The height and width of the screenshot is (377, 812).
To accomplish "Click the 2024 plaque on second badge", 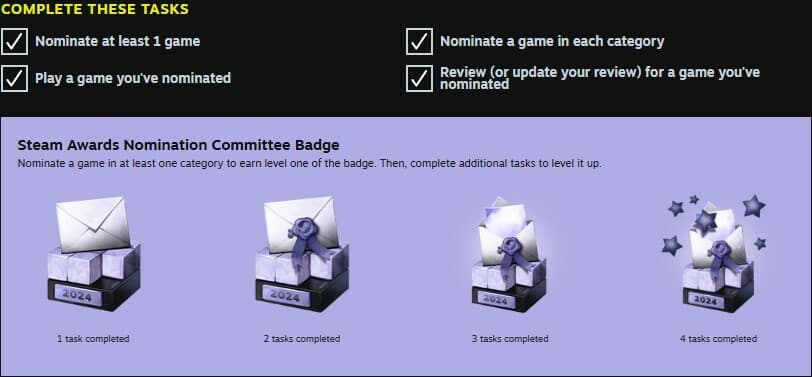I will pyautogui.click(x=284, y=296).
